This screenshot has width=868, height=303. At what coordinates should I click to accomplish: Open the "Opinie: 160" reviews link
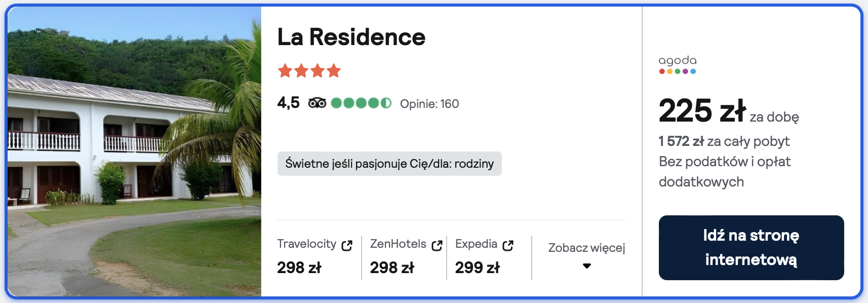[x=429, y=104]
